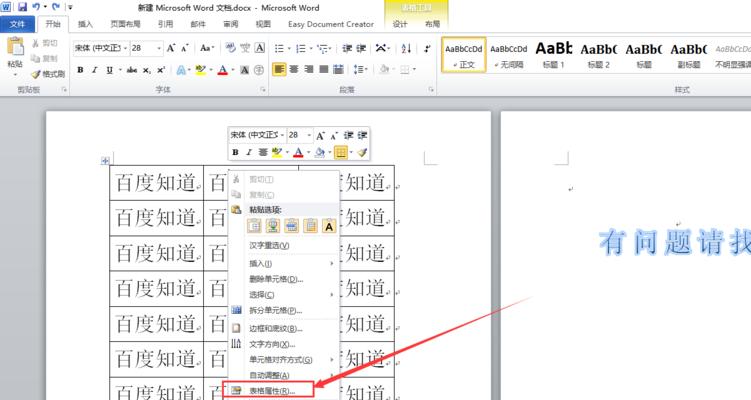Toggle Bold in the ribbon Font group
This screenshot has height=400, width=751.
[80, 70]
